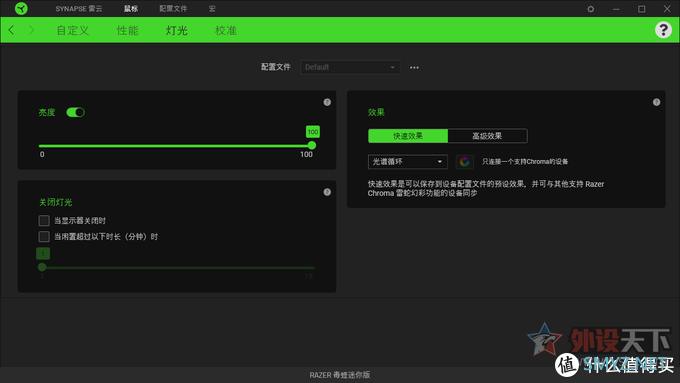Maximize the Synapse window
680x383 pixels.
[641, 9]
